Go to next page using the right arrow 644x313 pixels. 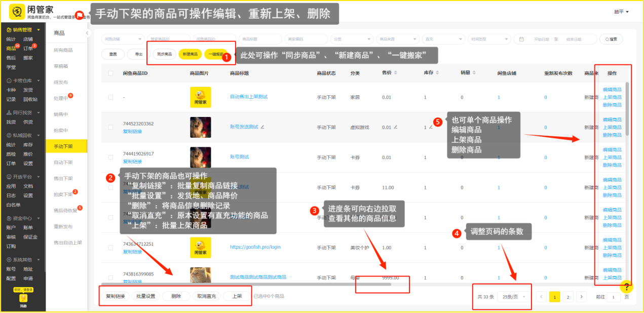[x=582, y=297]
